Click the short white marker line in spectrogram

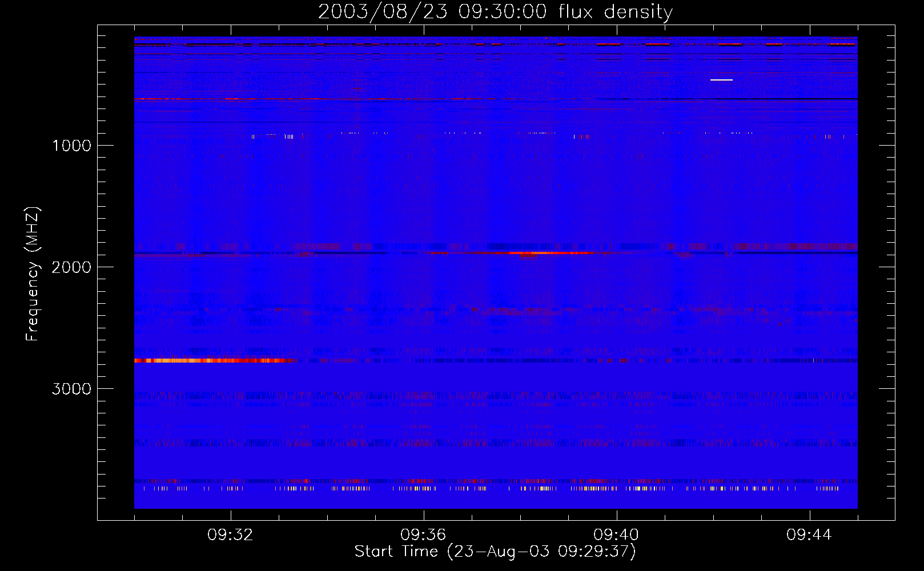click(x=721, y=80)
